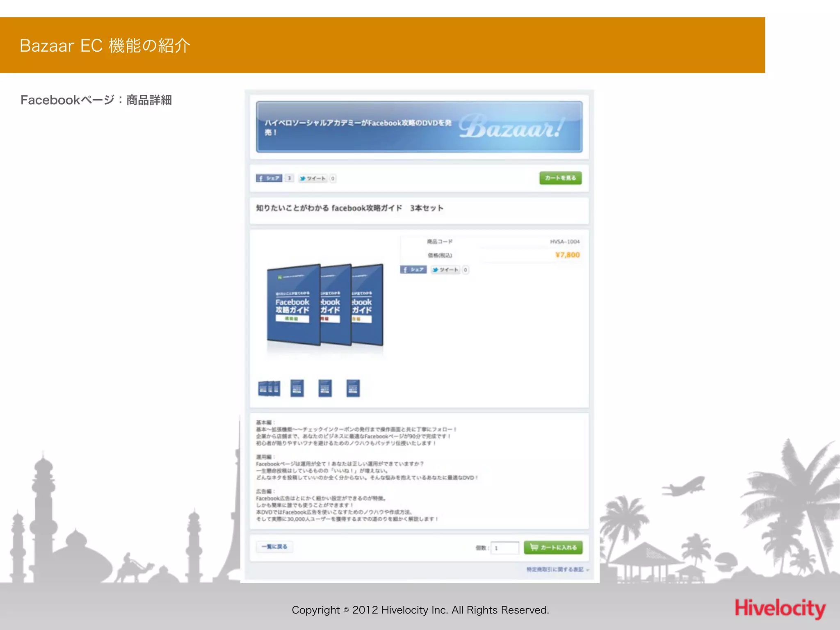Click the price ¥7,800
Image resolution: width=840 pixels, height=630 pixels.
coord(568,255)
